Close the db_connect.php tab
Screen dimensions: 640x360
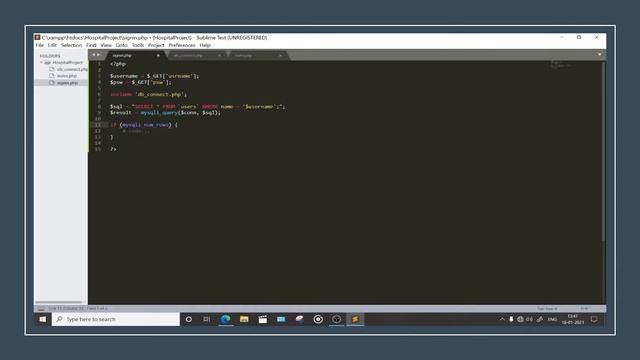pyautogui.click(x=219, y=56)
